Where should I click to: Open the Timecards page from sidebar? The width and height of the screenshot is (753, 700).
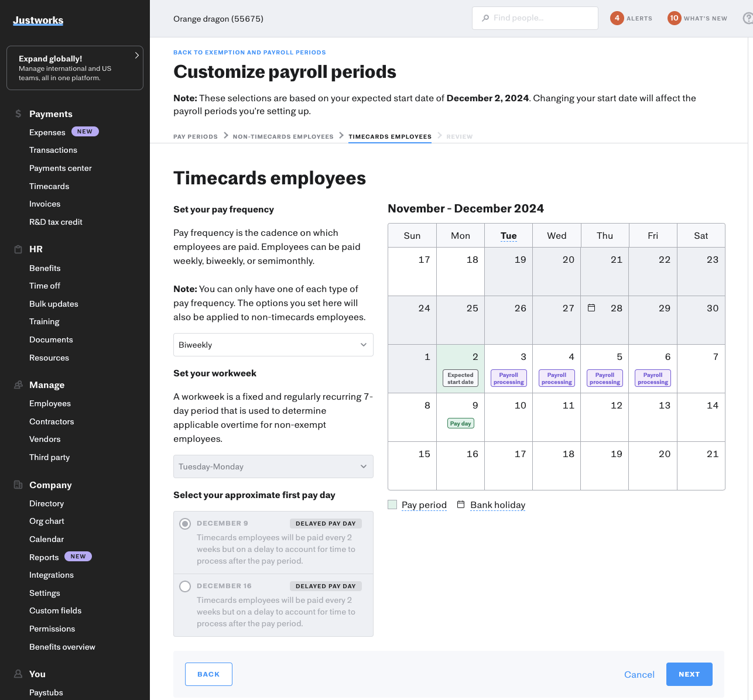coord(49,186)
